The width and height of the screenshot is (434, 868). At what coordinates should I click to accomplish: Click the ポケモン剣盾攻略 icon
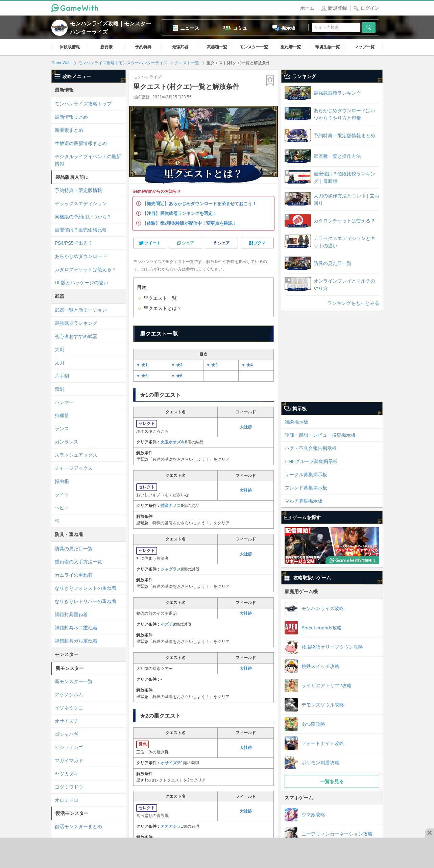tap(291, 763)
